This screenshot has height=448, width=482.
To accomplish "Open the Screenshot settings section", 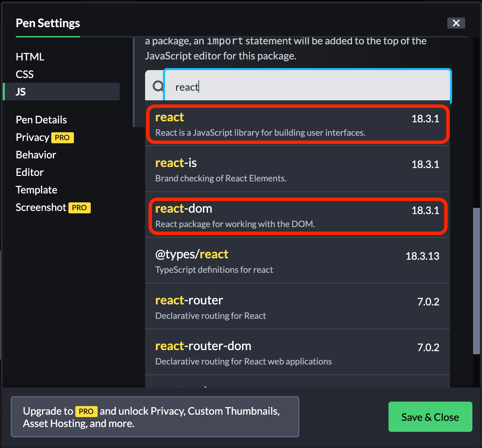I will tap(41, 208).
